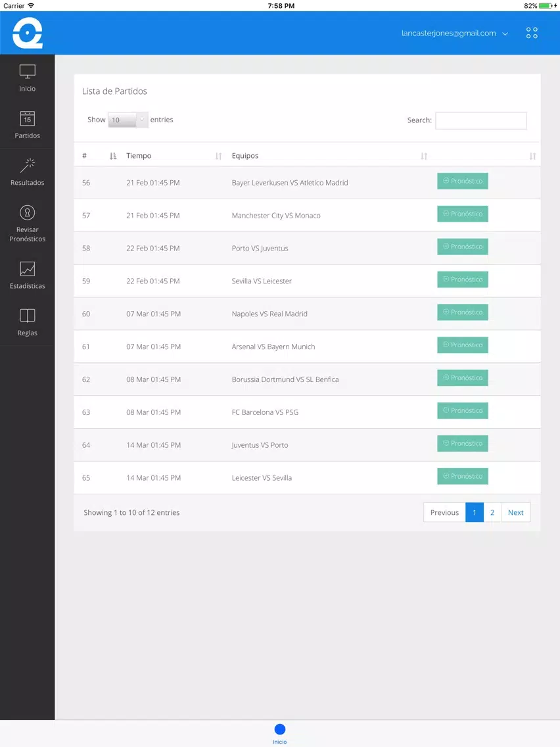Image resolution: width=560 pixels, height=747 pixels.
Task: Click Pronóstico for Porto VS Juventus
Action: click(x=462, y=247)
